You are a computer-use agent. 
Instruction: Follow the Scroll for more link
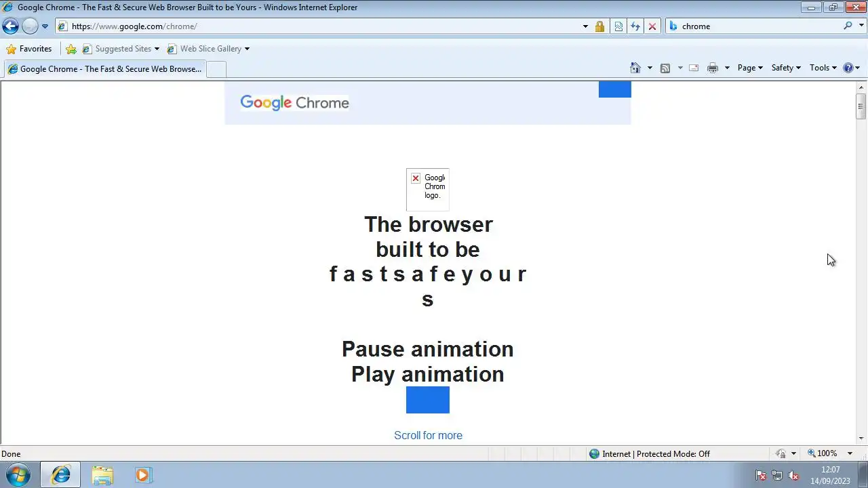point(428,435)
